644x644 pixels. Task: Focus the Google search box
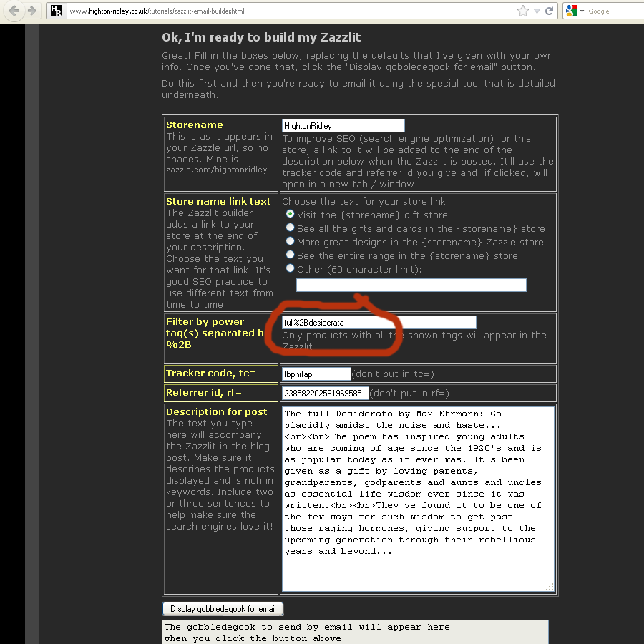pyautogui.click(x=615, y=11)
